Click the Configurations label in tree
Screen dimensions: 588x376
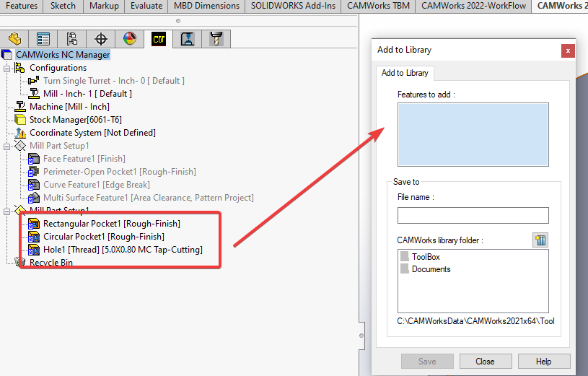click(58, 68)
